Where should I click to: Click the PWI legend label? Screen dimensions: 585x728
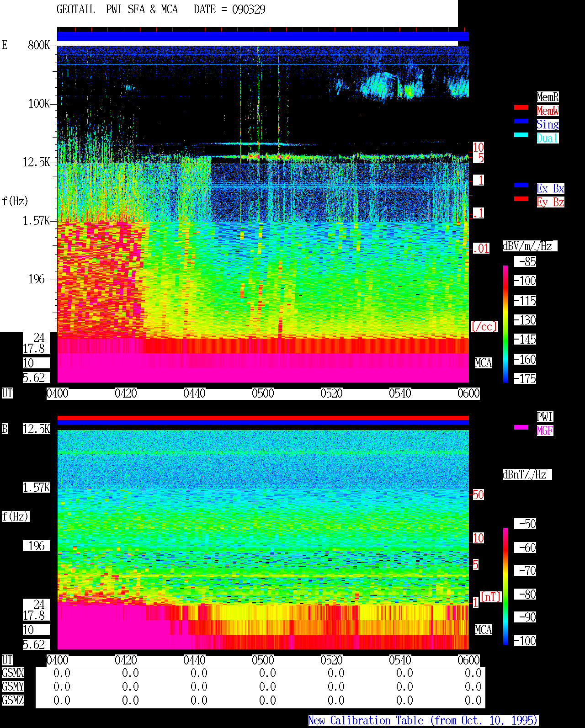pyautogui.click(x=545, y=417)
